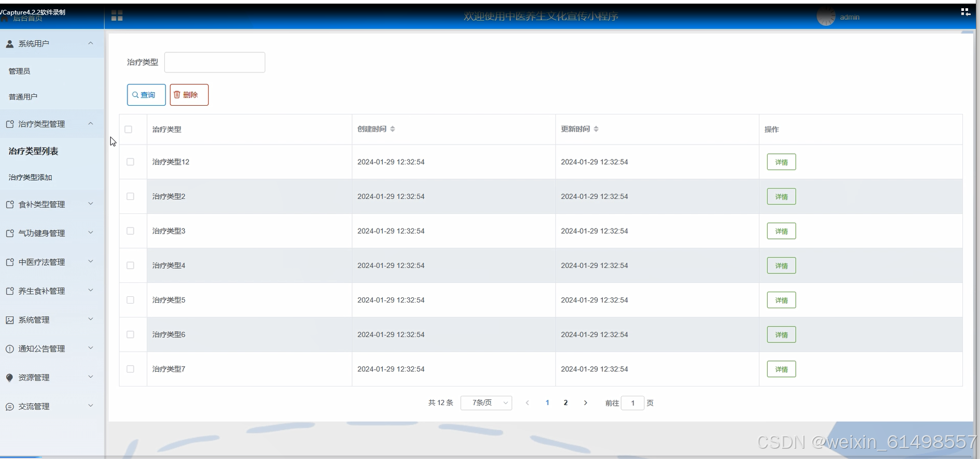The height and width of the screenshot is (459, 980).
Task: Click the 系统用户 person icon
Action: click(10, 44)
